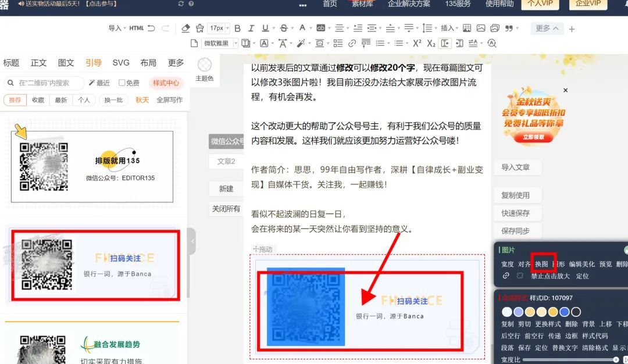Click the 换一批 button

[113, 99]
